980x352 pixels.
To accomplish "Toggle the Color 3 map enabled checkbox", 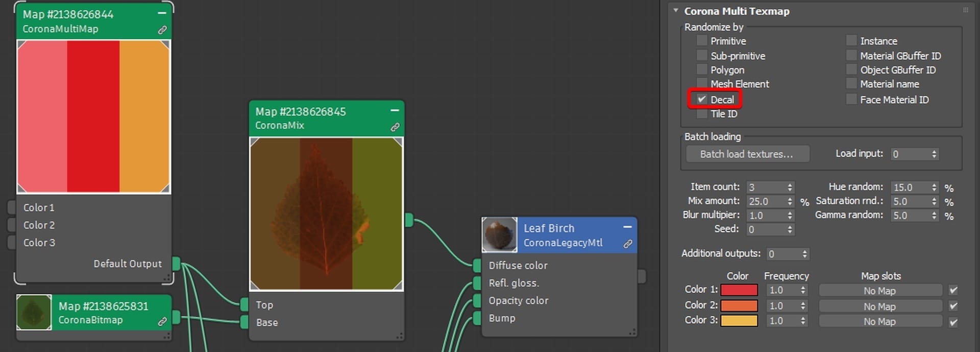I will [953, 322].
